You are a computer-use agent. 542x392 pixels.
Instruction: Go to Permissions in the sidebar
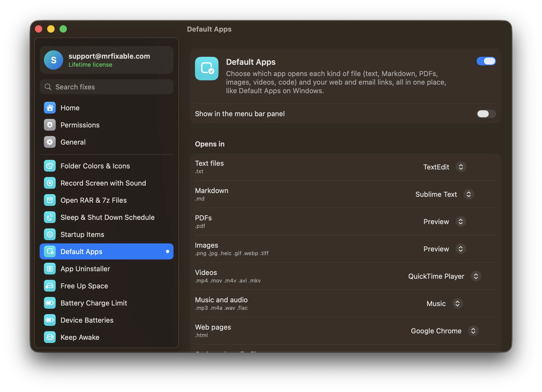[x=107, y=125]
